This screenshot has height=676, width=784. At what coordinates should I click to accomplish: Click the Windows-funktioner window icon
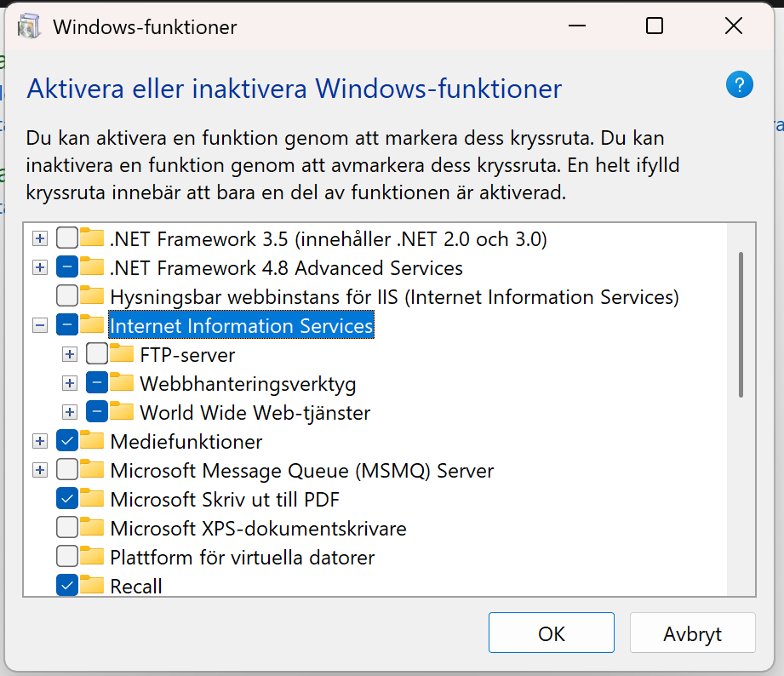[x=28, y=26]
